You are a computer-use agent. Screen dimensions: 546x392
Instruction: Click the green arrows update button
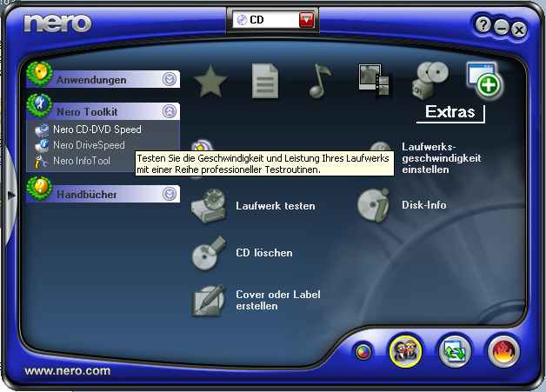click(455, 351)
